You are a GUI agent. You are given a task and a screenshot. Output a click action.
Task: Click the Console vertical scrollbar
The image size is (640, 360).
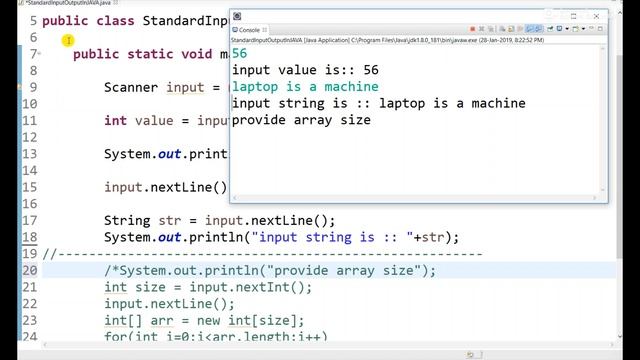602,119
